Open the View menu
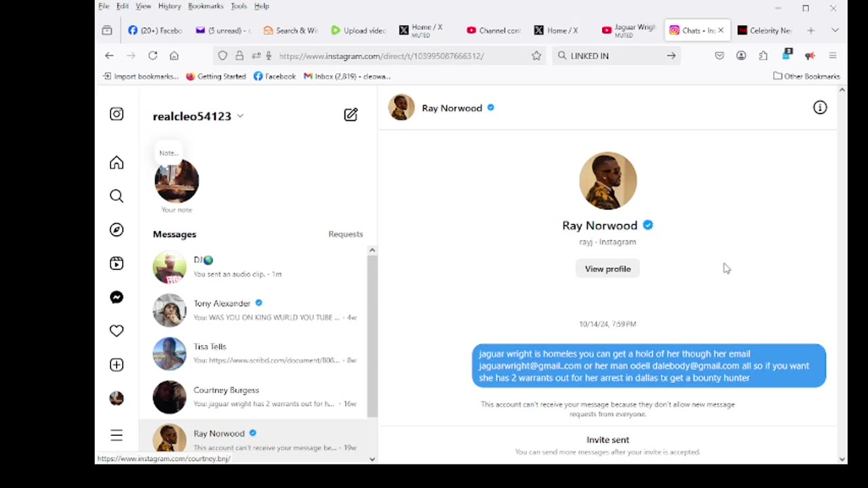The height and width of the screenshot is (488, 868). click(143, 6)
